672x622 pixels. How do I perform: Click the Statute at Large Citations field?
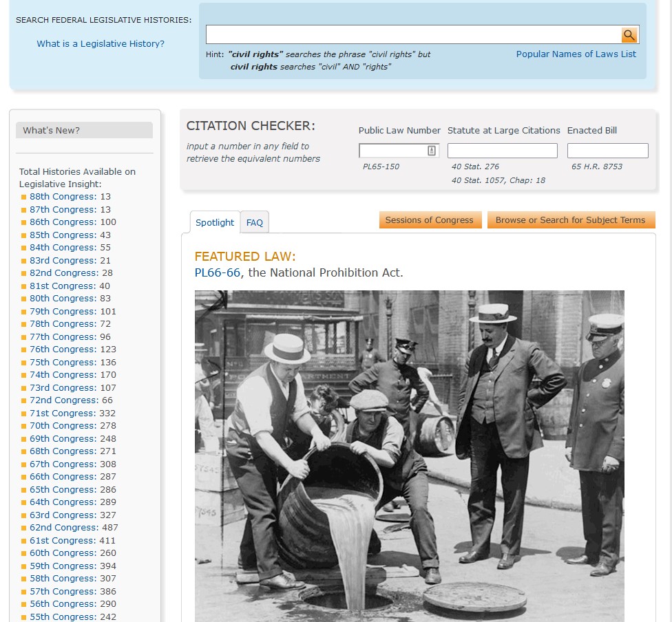click(502, 150)
